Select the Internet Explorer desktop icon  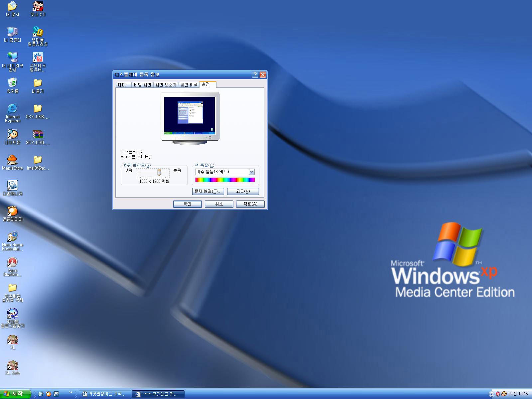(12, 113)
